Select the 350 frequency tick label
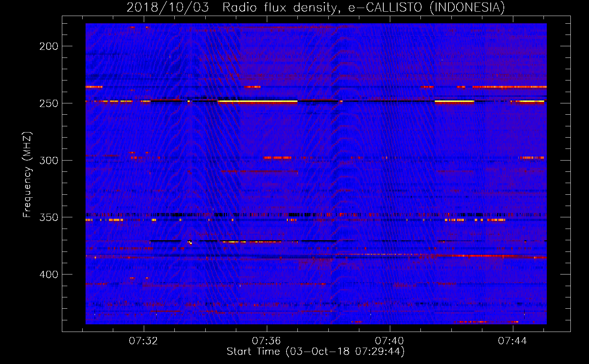The width and height of the screenshot is (589, 364). 49,217
